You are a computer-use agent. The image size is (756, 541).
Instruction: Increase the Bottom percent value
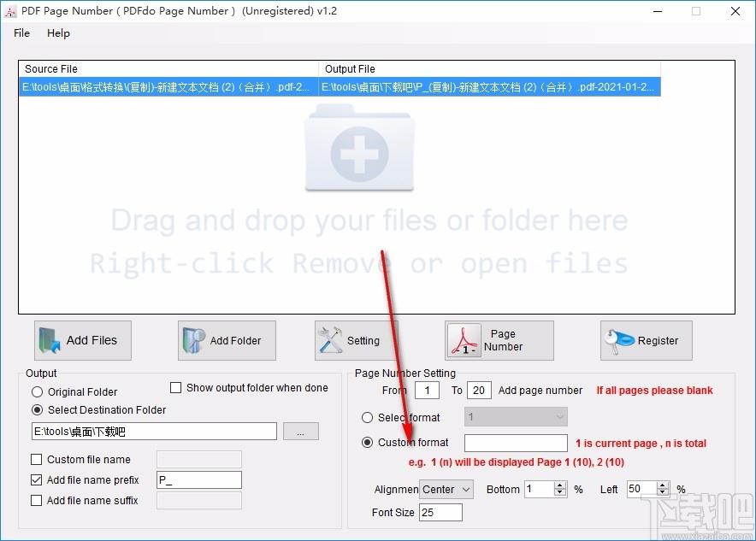560,485
